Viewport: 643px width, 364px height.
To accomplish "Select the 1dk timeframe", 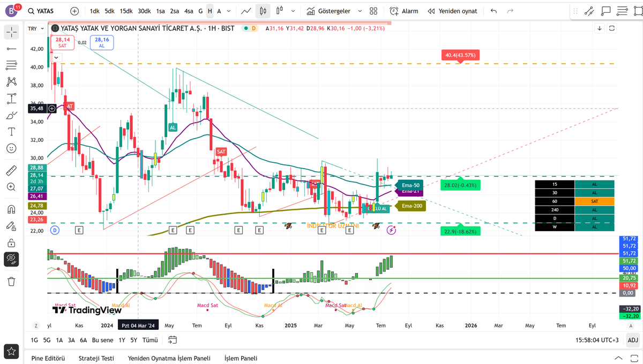I will [95, 11].
